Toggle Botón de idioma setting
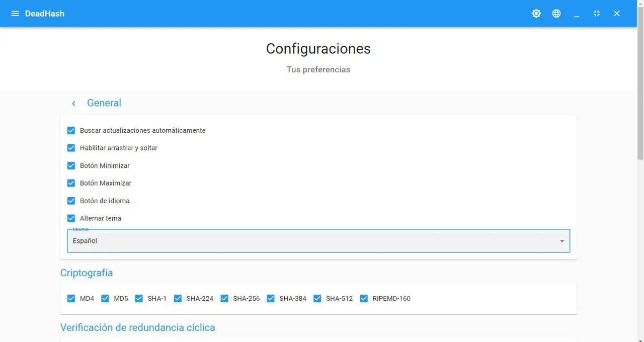 tap(71, 201)
